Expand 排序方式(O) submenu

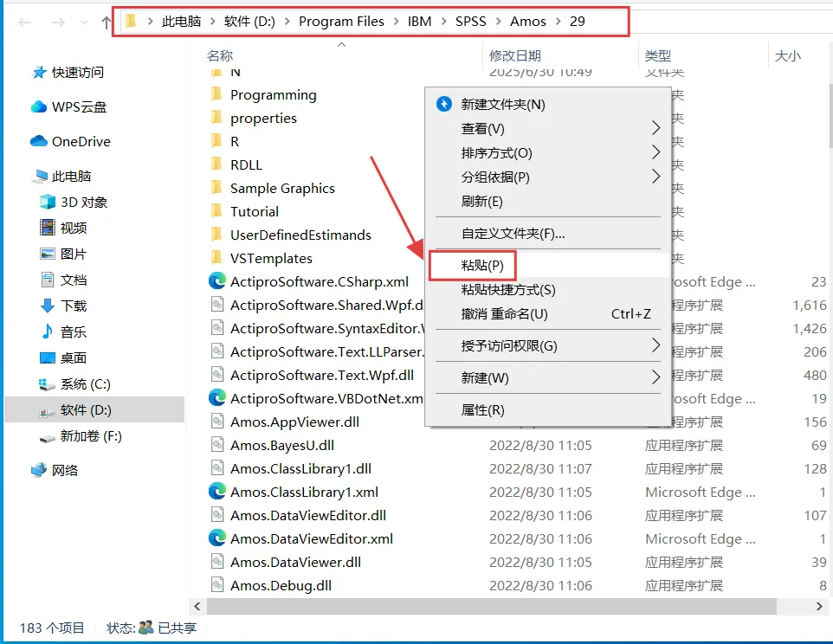click(548, 153)
